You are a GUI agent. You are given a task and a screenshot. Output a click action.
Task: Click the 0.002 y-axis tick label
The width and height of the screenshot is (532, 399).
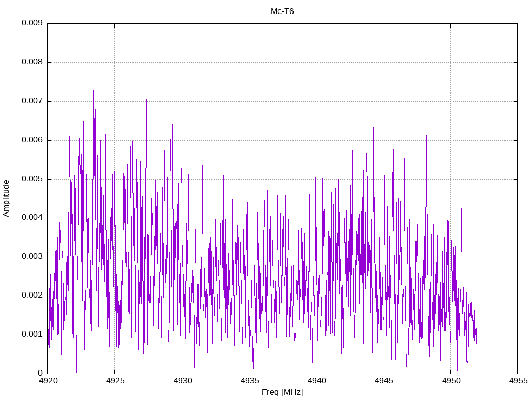[x=32, y=295]
